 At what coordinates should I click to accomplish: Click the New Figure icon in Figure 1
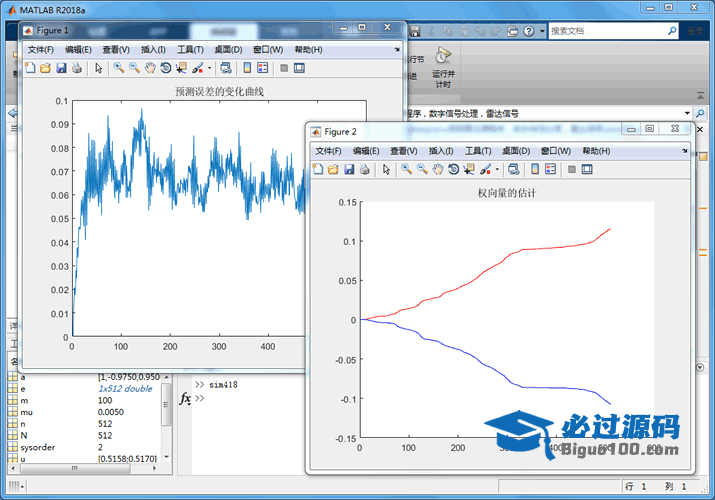29,68
